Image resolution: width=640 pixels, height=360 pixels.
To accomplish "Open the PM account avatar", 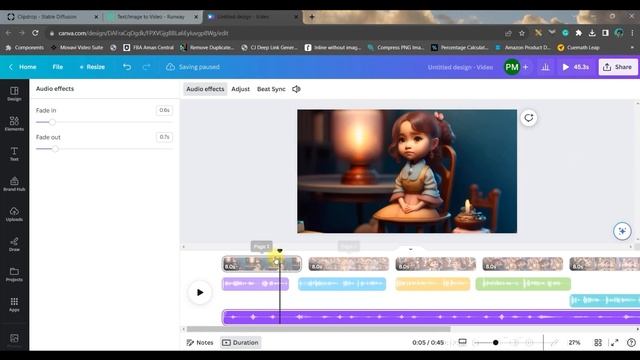I will (x=512, y=67).
